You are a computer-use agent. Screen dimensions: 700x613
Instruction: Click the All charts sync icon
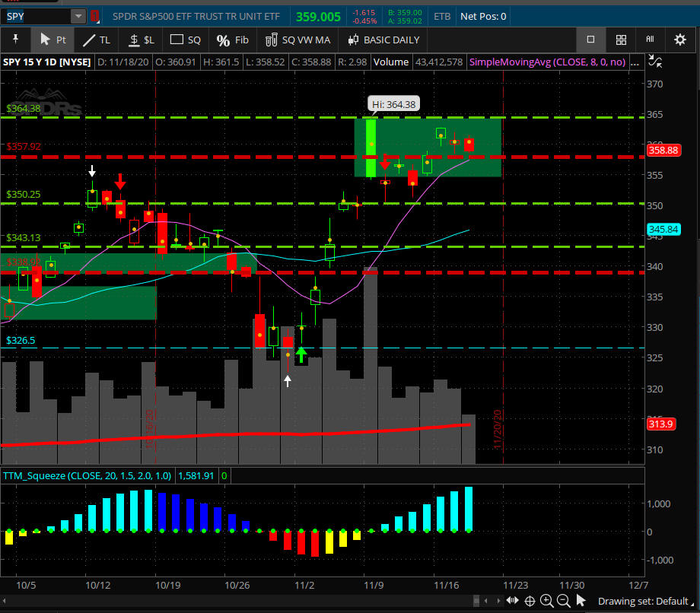click(650, 40)
